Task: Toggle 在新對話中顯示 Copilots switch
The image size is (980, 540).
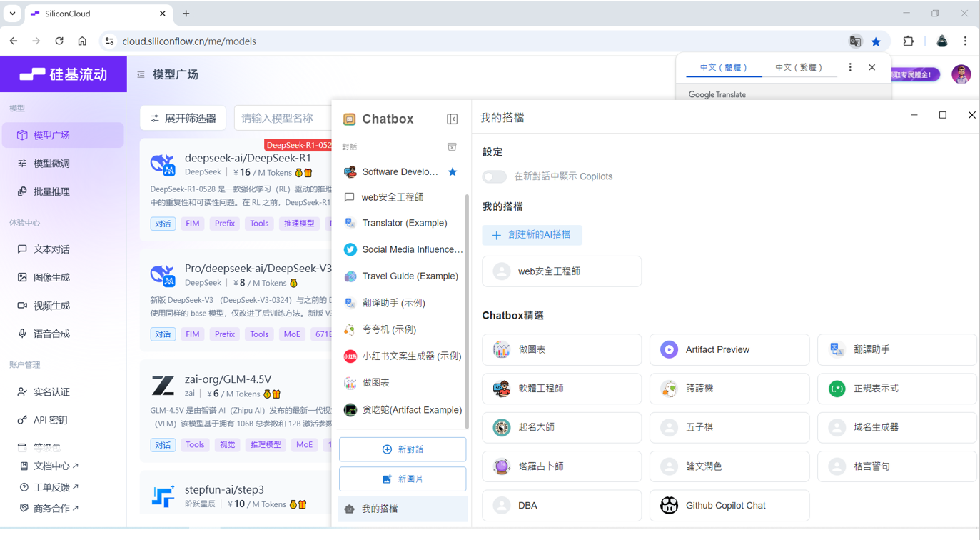Action: (494, 176)
